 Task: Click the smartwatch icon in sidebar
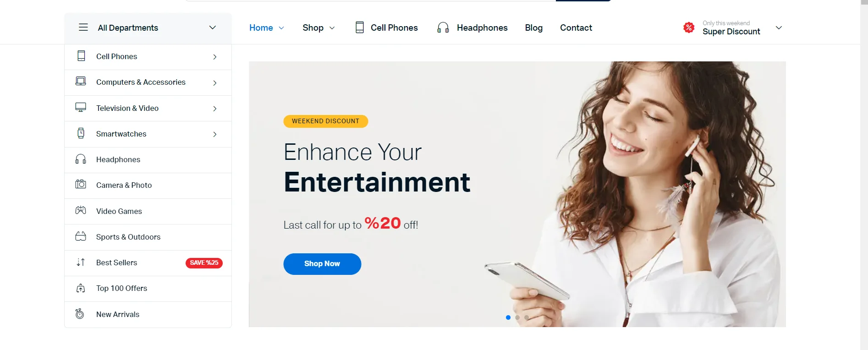81,133
